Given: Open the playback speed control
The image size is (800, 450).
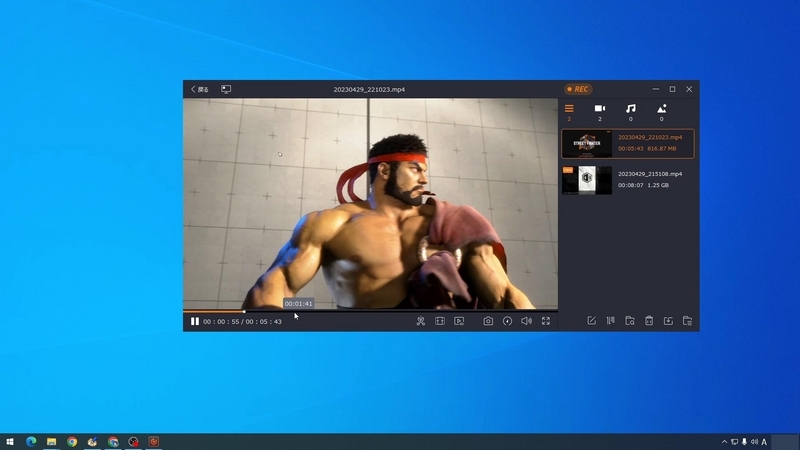Looking at the screenshot, I should (507, 321).
